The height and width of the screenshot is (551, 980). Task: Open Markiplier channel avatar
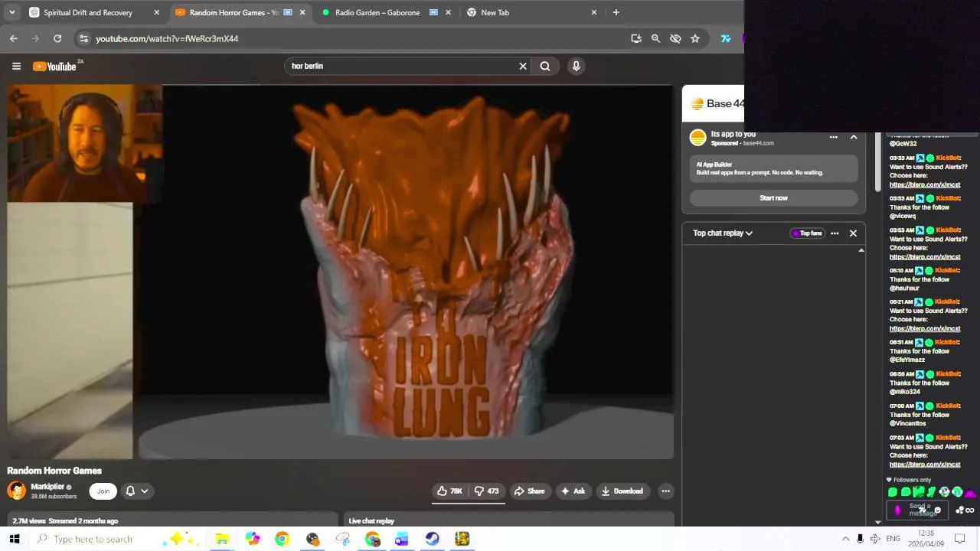point(16,491)
